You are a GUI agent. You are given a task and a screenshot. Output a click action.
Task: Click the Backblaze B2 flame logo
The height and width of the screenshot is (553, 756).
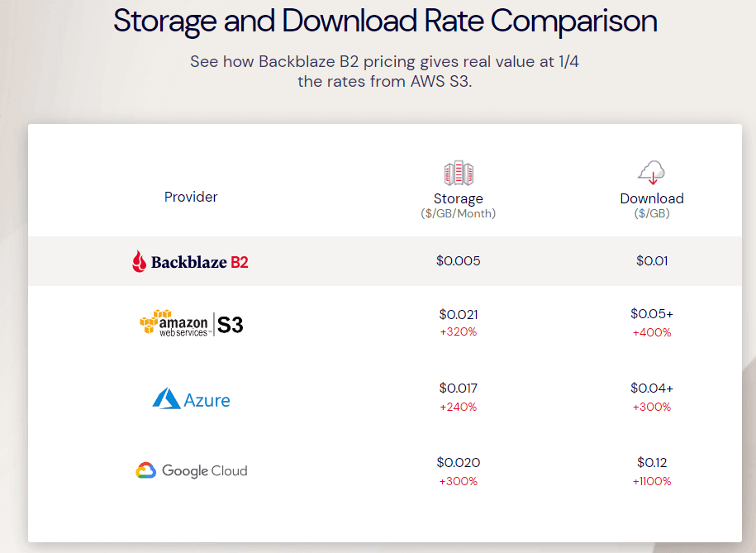tap(140, 262)
